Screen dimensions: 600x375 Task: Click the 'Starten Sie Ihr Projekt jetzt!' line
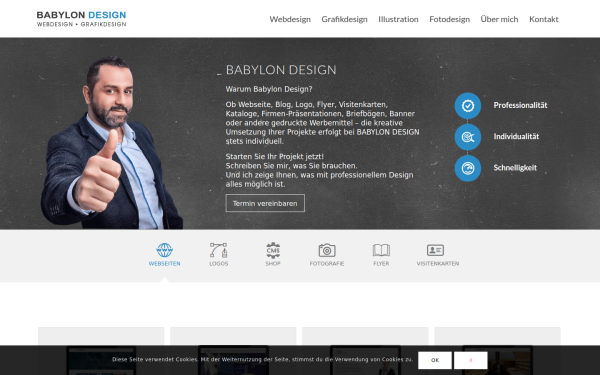click(x=275, y=157)
